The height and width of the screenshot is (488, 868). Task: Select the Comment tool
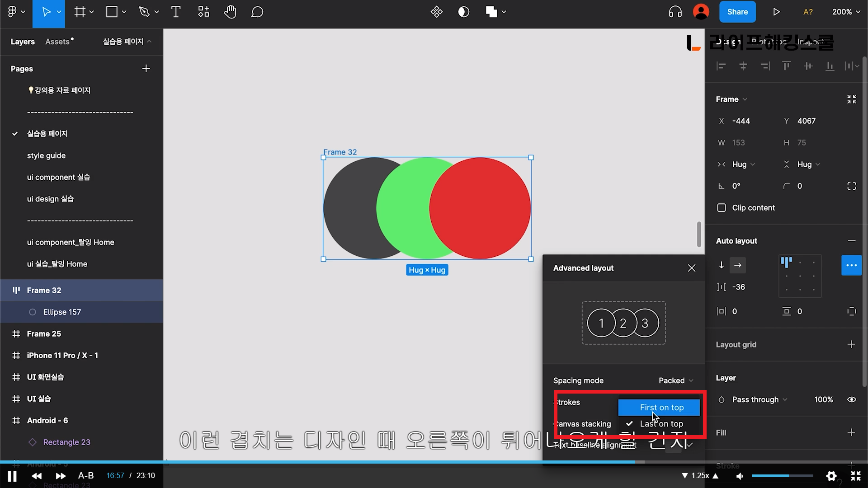[257, 12]
